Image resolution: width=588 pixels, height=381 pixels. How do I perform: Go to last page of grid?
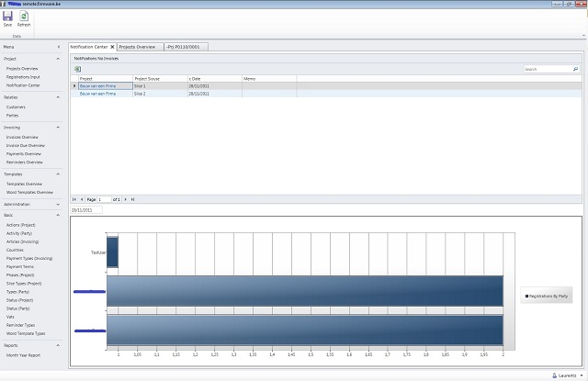point(132,199)
